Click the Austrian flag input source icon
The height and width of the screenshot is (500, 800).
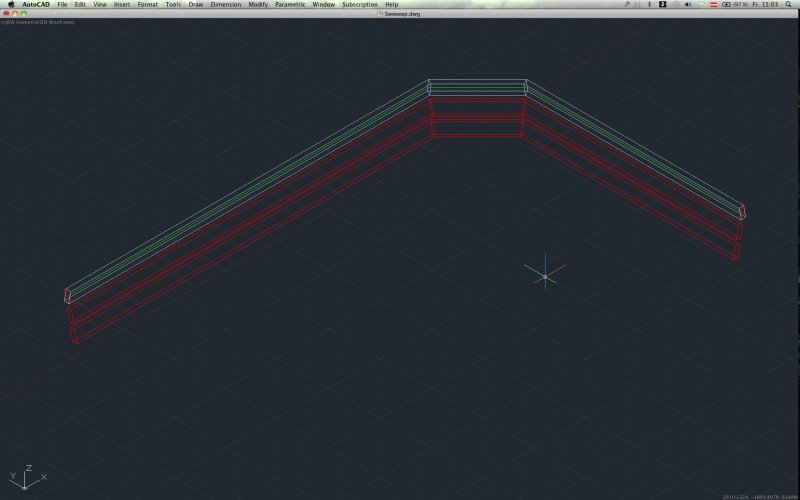(714, 4)
